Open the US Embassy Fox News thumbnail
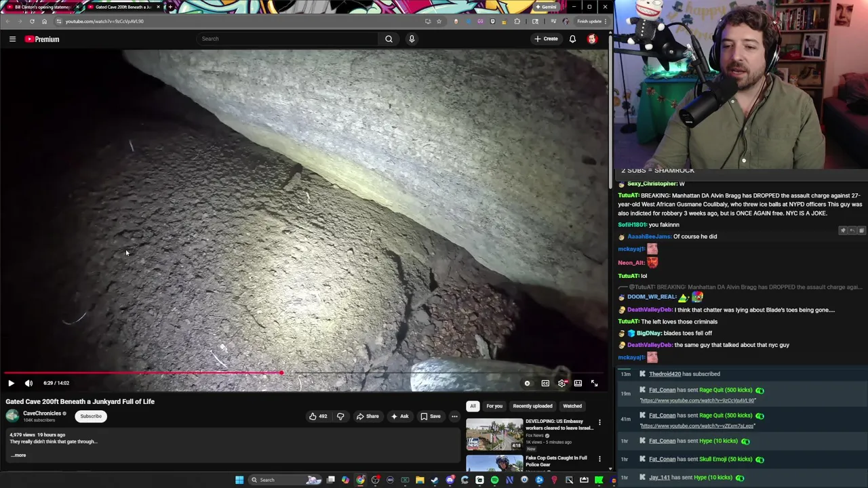Screen dimensions: 868x488 coord(494,434)
